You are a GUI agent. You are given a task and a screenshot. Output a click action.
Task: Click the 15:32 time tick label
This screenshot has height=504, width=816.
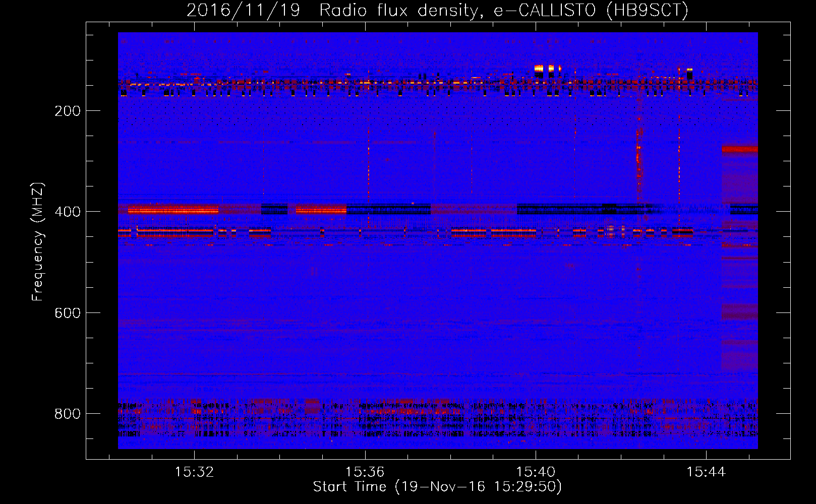click(194, 472)
